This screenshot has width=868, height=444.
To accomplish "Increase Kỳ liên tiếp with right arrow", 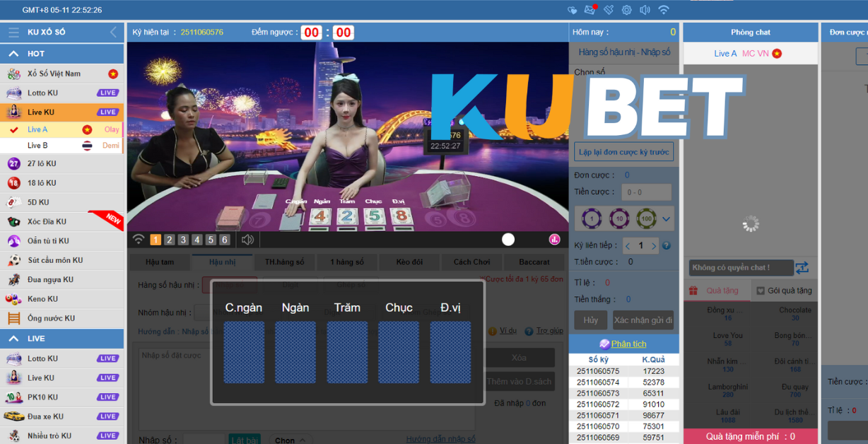I will coord(654,246).
